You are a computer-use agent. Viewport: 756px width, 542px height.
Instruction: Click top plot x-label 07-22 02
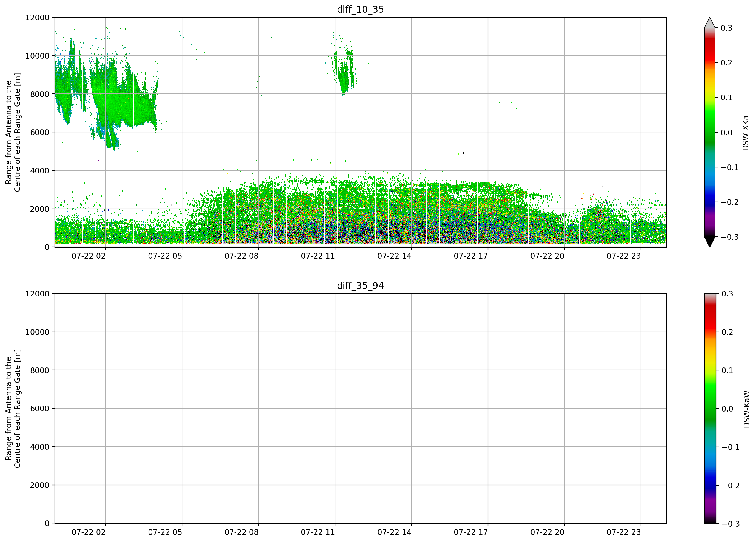[x=88, y=256]
